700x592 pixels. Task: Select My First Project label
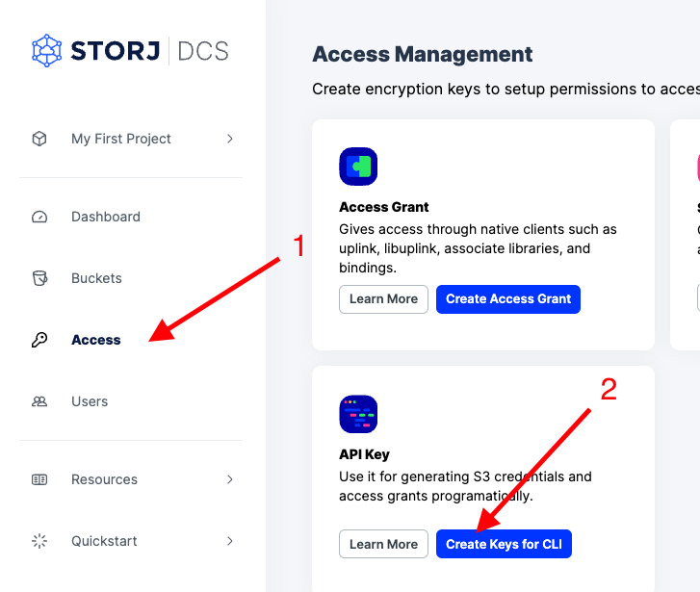[121, 139]
